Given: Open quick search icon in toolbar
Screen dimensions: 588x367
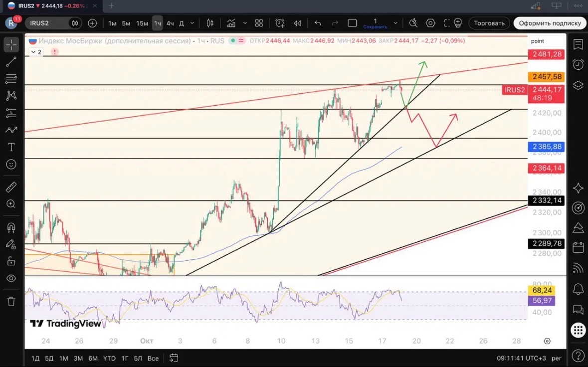Looking at the screenshot, I should [413, 23].
